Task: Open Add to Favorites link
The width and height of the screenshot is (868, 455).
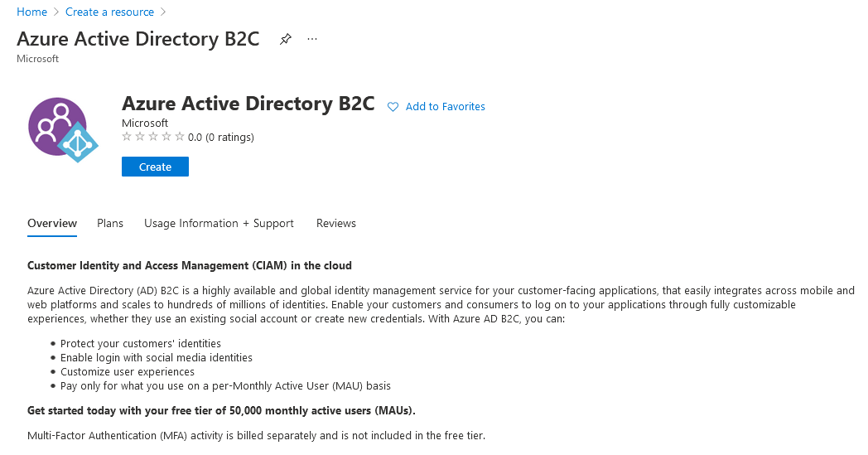Action: coord(445,106)
